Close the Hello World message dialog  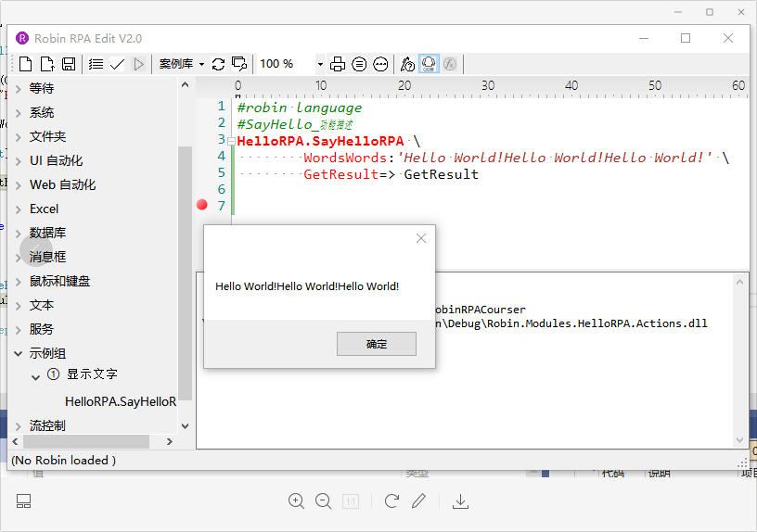point(421,238)
